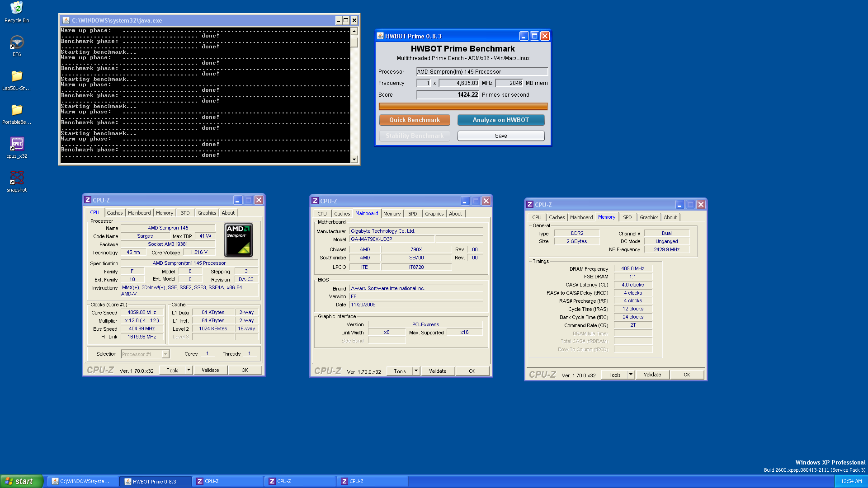Select Graphics tab in Memory window
This screenshot has height=488, width=868.
(649, 217)
